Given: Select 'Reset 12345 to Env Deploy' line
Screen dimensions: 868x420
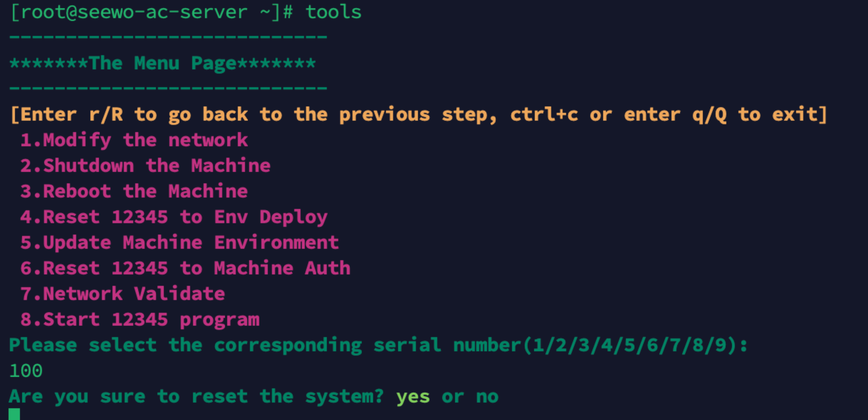Looking at the screenshot, I should (x=174, y=217).
